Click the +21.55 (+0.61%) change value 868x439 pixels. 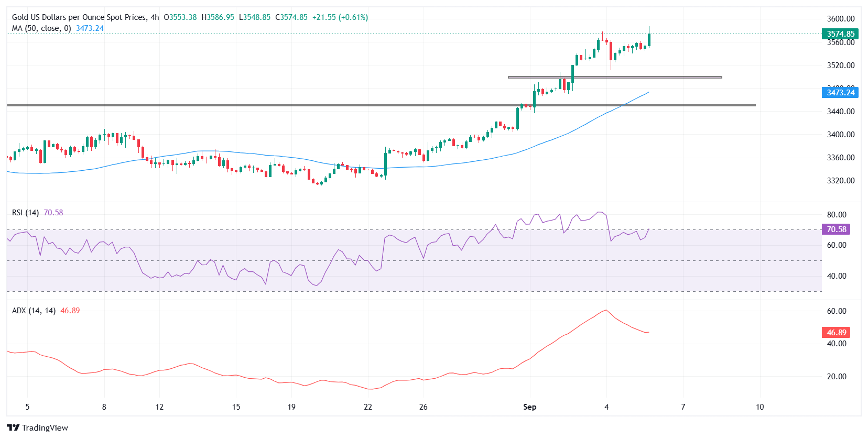coord(340,17)
